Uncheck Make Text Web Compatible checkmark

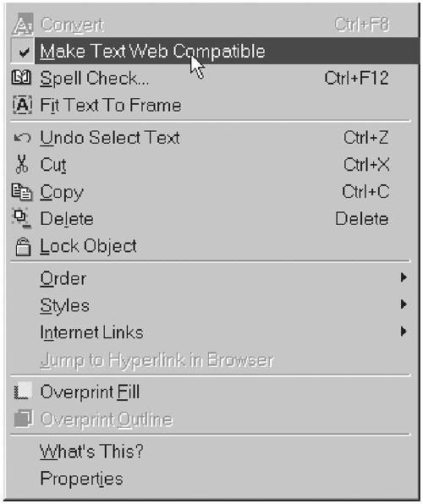[x=24, y=52]
